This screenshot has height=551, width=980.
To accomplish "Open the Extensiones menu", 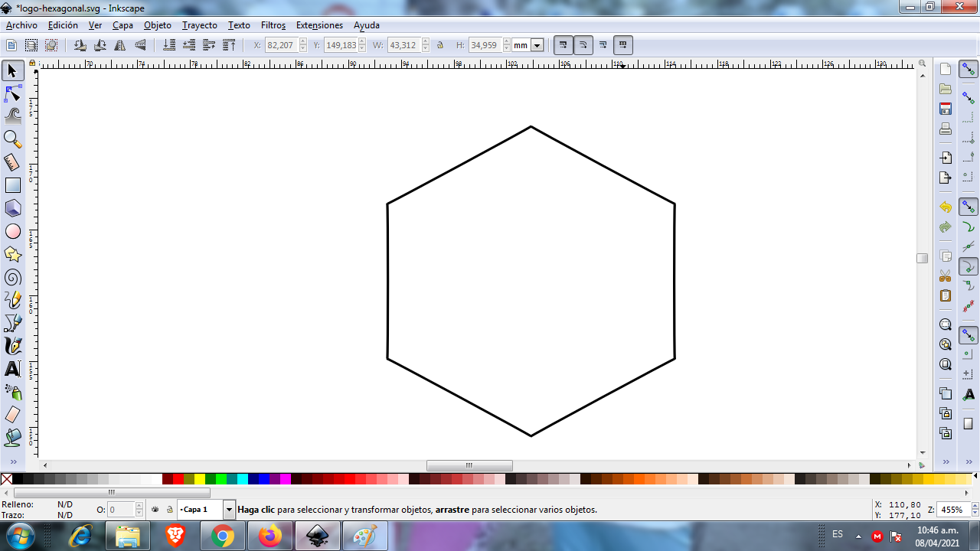I will point(319,25).
